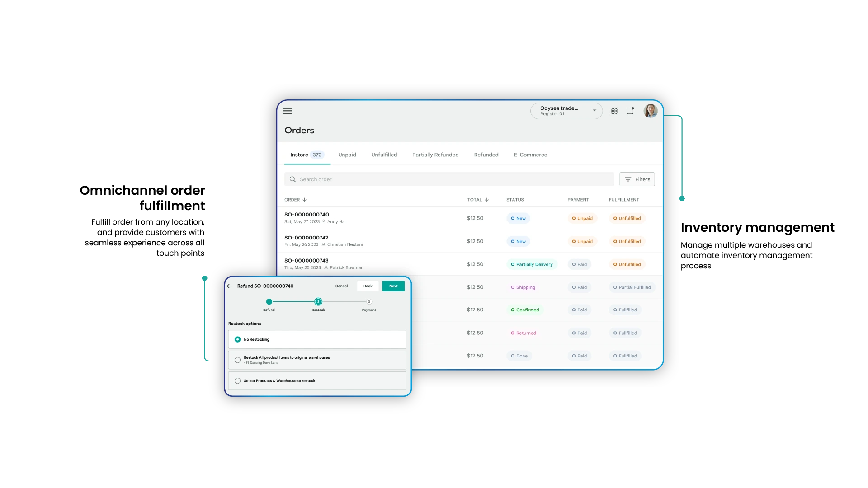
Task: Click the back arrow in the Refund dialog
Action: 231,286
